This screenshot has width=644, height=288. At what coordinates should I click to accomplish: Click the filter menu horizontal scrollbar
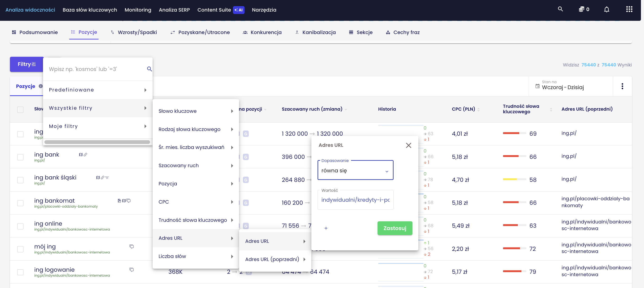pos(97,142)
